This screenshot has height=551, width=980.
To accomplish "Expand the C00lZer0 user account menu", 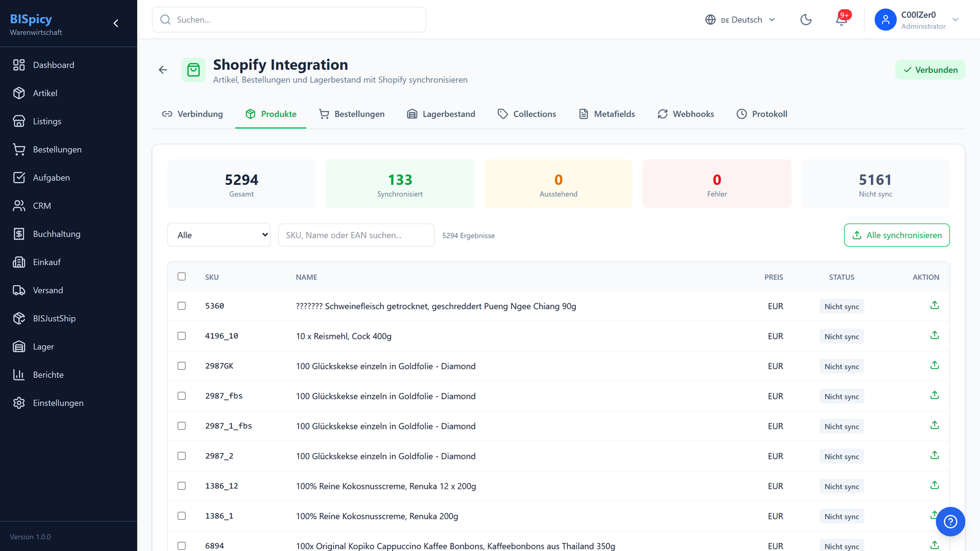I will (x=917, y=20).
